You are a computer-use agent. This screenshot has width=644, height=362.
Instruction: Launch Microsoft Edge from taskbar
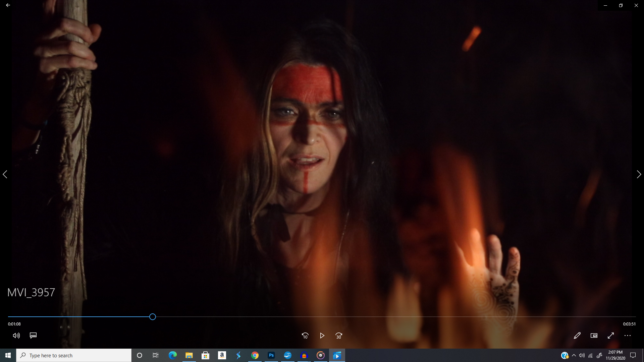click(x=173, y=355)
